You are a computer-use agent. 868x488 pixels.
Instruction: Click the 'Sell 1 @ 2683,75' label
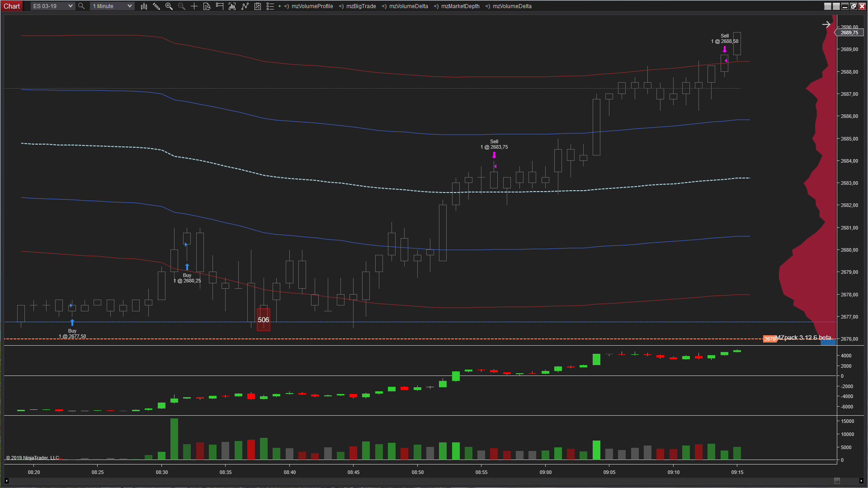pyautogui.click(x=494, y=144)
